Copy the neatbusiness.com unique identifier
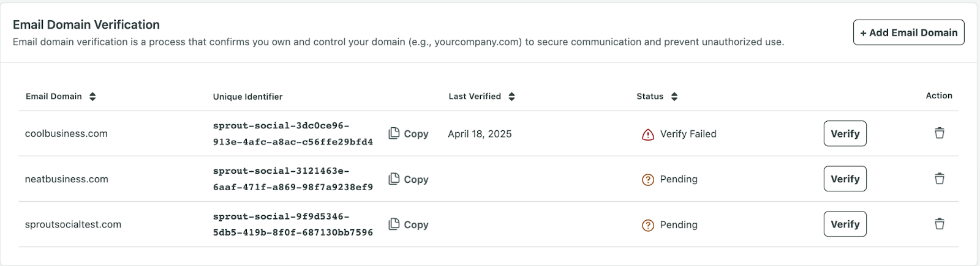The width and height of the screenshot is (980, 266). (x=409, y=179)
